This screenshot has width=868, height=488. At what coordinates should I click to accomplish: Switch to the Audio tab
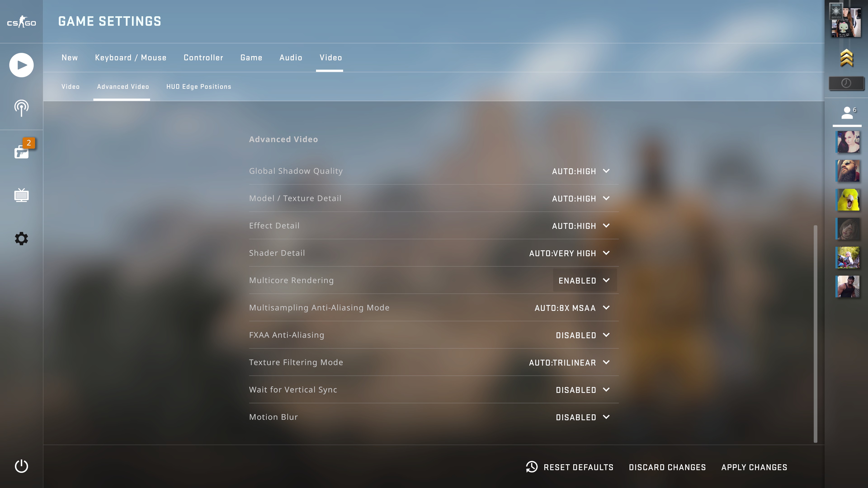pyautogui.click(x=290, y=58)
